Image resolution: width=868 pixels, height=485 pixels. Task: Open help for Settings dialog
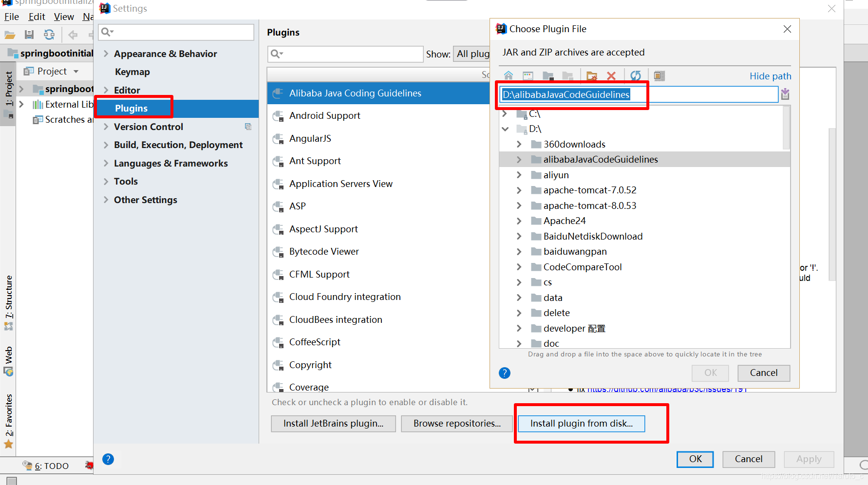(108, 459)
